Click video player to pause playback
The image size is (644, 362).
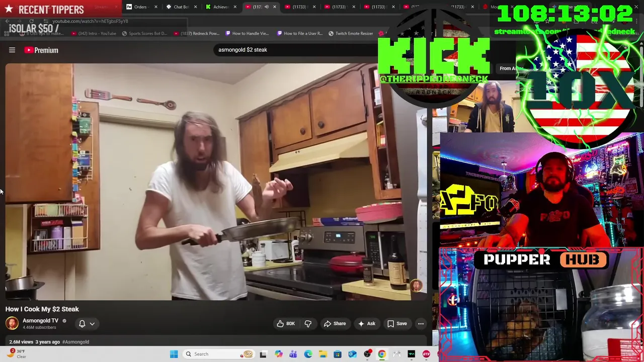pos(216,181)
